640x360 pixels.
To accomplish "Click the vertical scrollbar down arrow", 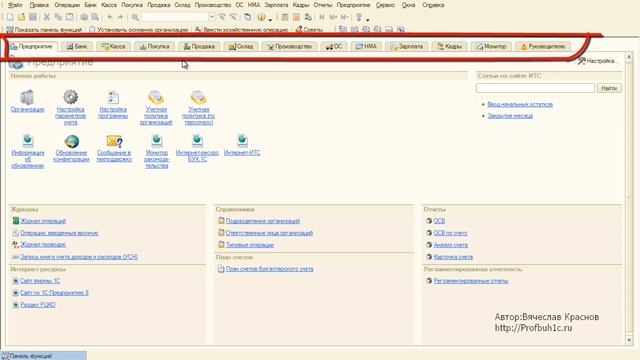I will [629, 340].
